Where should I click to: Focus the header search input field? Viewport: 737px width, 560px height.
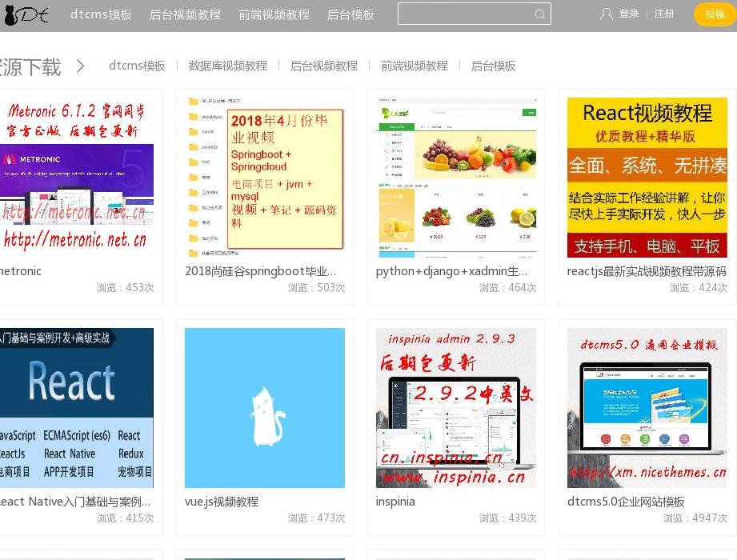[475, 14]
